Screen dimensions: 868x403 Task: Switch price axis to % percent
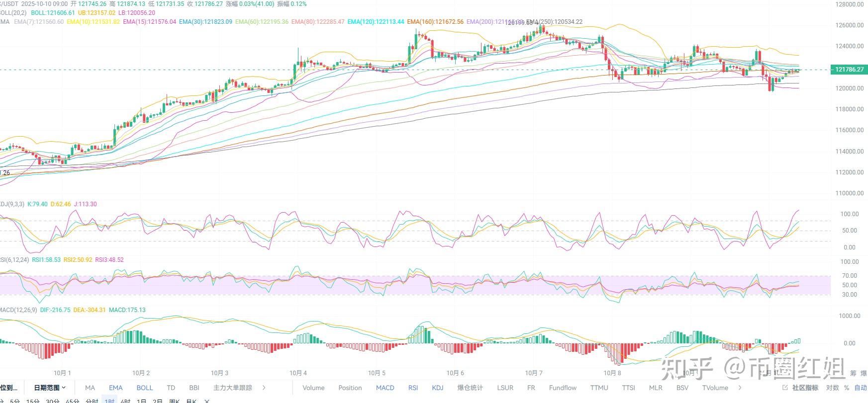click(847, 388)
